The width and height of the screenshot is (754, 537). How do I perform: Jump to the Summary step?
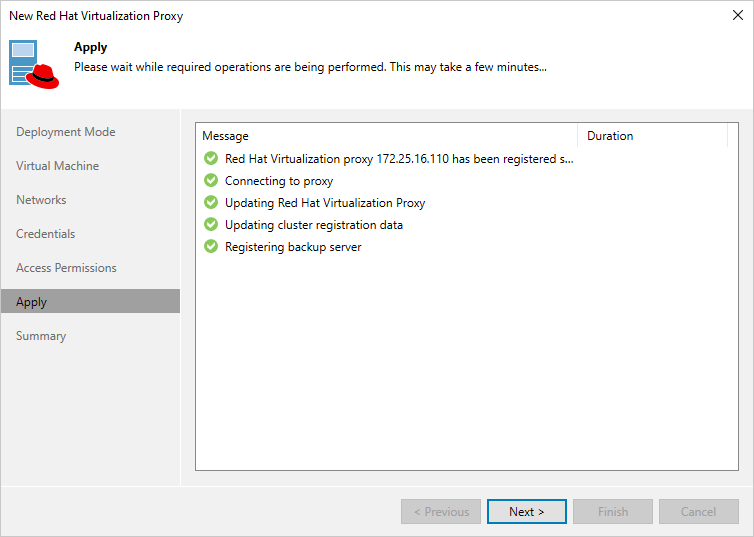pyautogui.click(x=41, y=336)
